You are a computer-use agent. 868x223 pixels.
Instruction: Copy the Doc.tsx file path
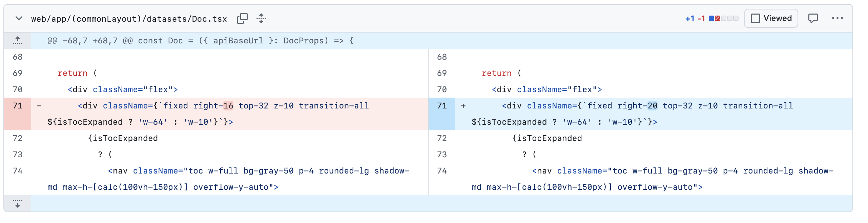tap(242, 18)
